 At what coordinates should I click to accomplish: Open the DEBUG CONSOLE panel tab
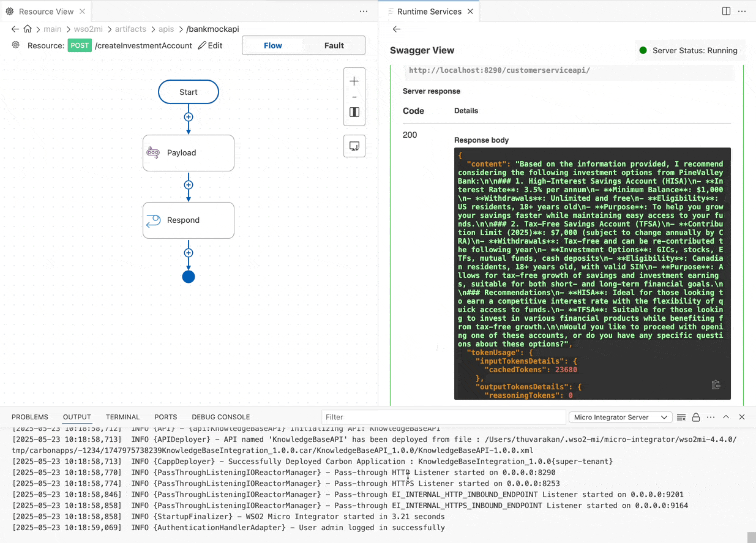click(221, 417)
